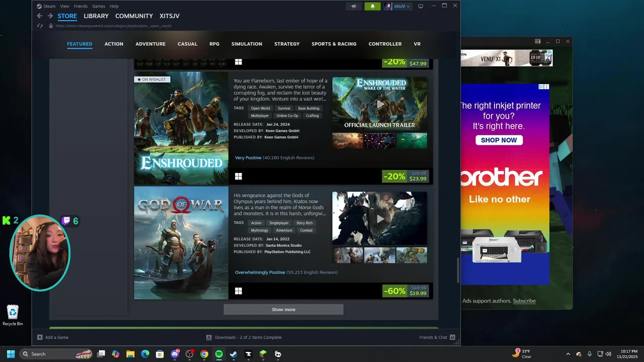Reload the Steam store page
The height and width of the screenshot is (362, 644).
click(x=40, y=26)
